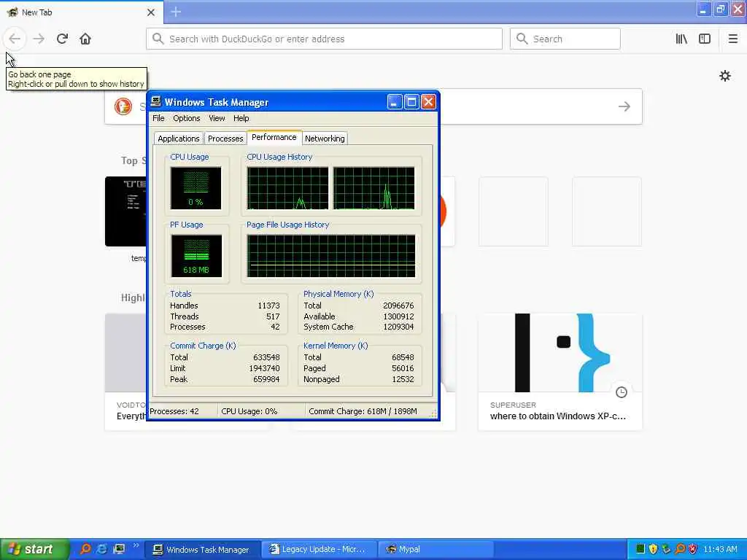Click status bar Processes: 42

(174, 411)
